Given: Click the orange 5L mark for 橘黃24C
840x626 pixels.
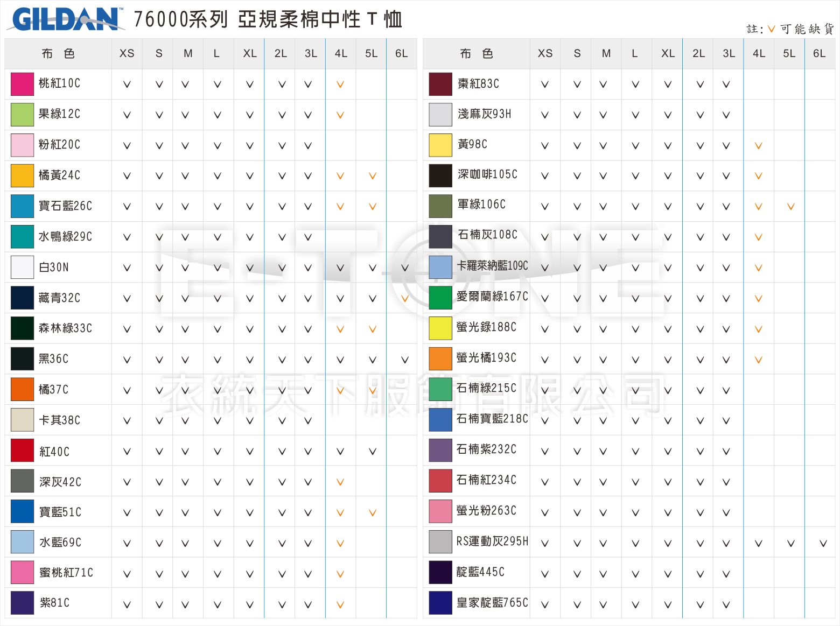Looking at the screenshot, I should [x=373, y=175].
